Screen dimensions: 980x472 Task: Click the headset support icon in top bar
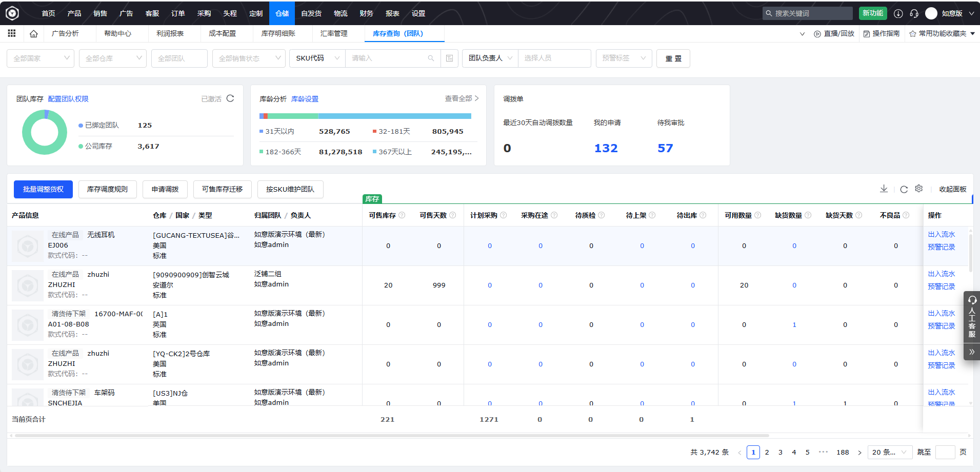tap(914, 13)
